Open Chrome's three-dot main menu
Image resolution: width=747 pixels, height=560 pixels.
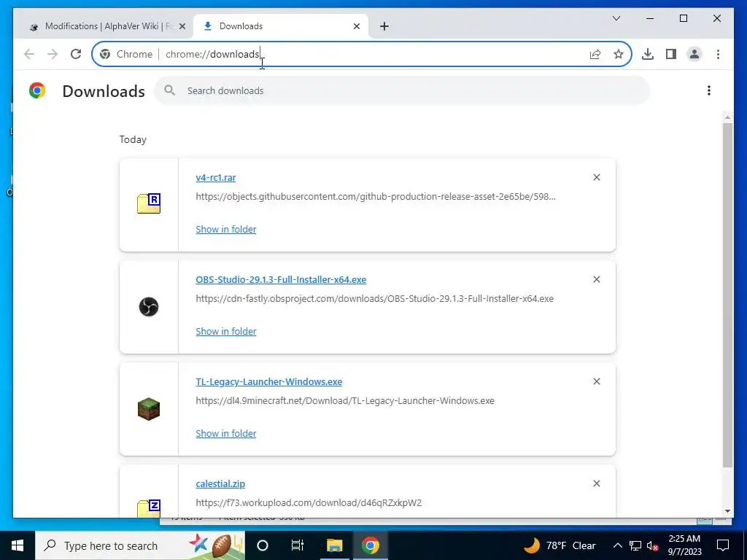[x=718, y=54]
